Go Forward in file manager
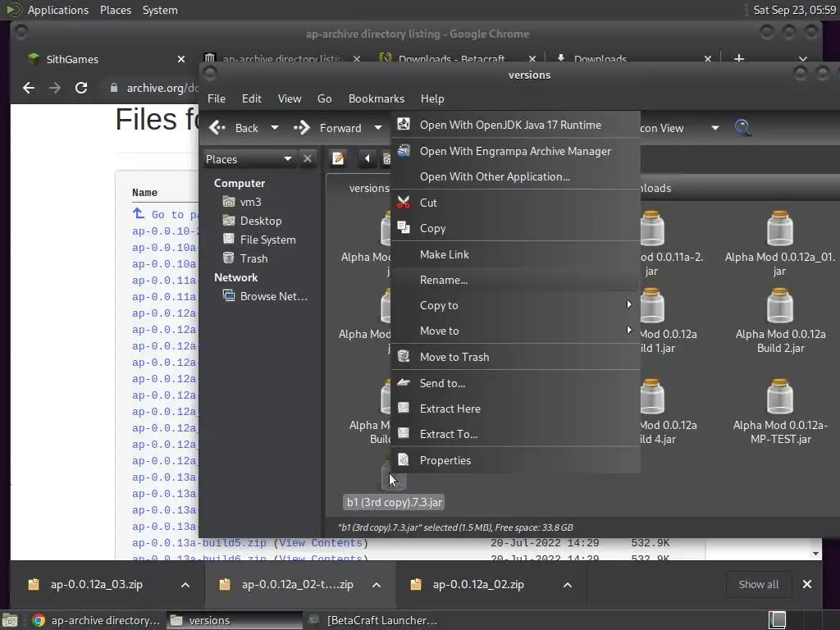The height and width of the screenshot is (630, 840). pos(327,128)
